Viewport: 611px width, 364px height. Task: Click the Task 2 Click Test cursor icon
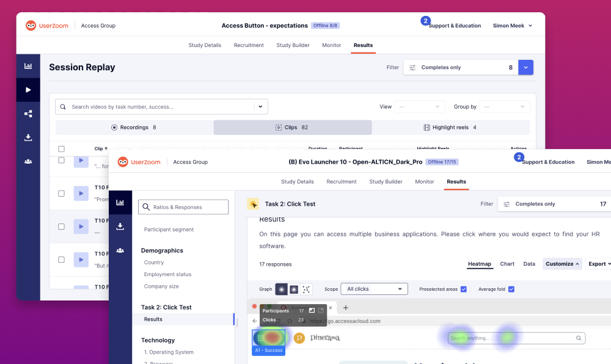252,204
